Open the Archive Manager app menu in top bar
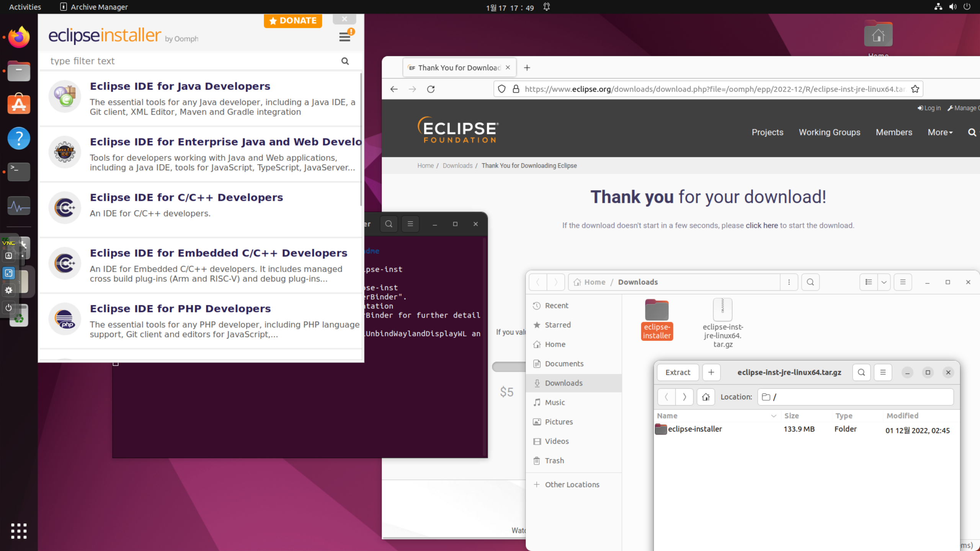Image resolution: width=980 pixels, height=551 pixels. [x=94, y=7]
